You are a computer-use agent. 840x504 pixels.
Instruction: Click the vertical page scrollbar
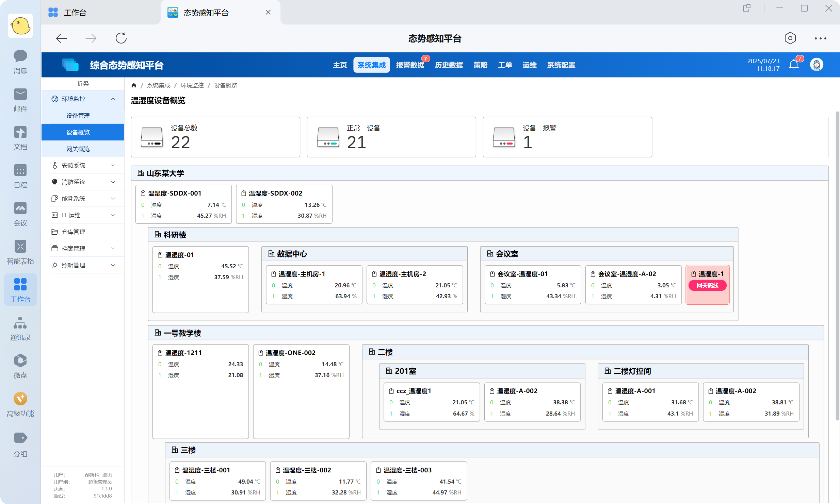pos(837,265)
